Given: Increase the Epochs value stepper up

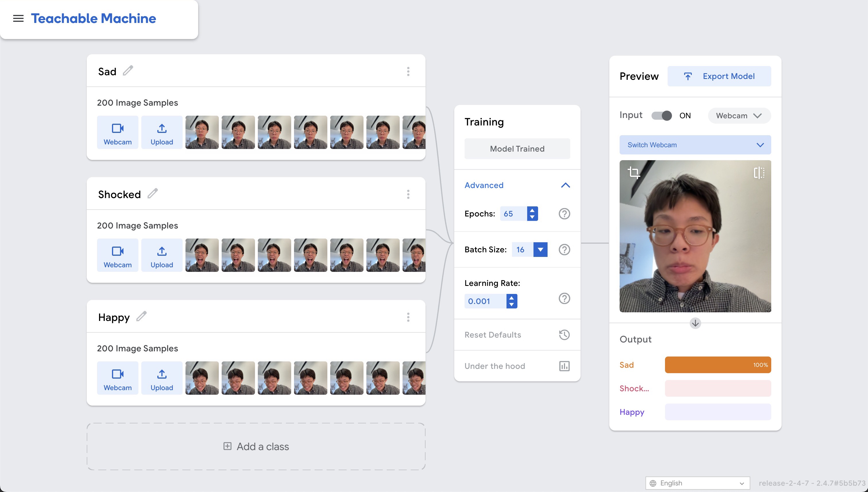Looking at the screenshot, I should pos(532,210).
